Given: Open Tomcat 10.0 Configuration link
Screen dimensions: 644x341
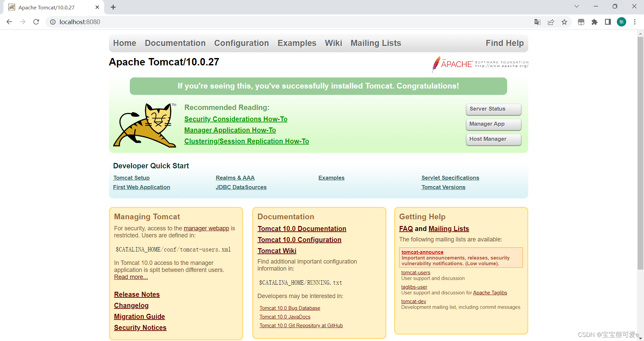Looking at the screenshot, I should (300, 240).
